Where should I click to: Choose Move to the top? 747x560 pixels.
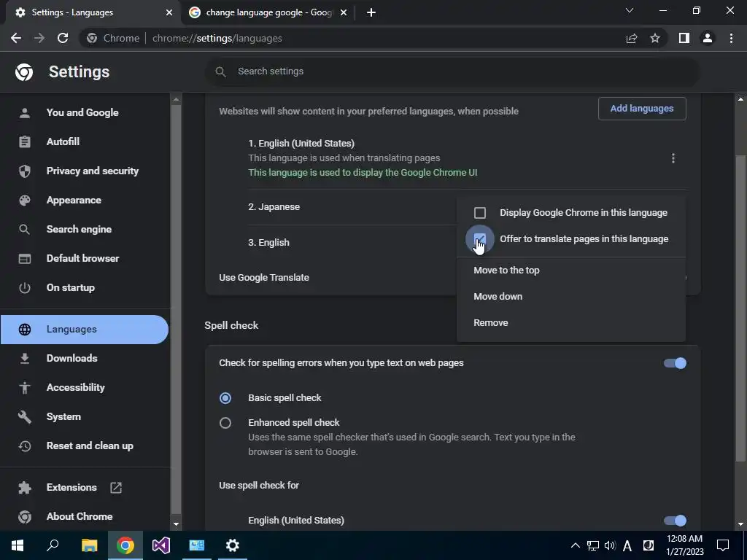coord(570,270)
